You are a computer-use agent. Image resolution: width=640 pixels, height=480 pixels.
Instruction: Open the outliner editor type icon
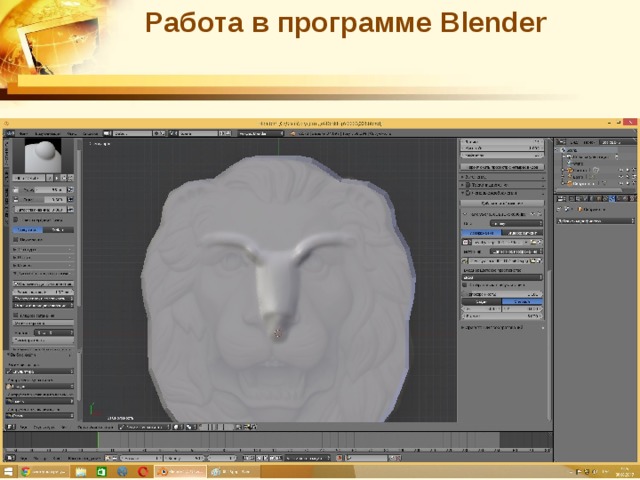click(562, 142)
